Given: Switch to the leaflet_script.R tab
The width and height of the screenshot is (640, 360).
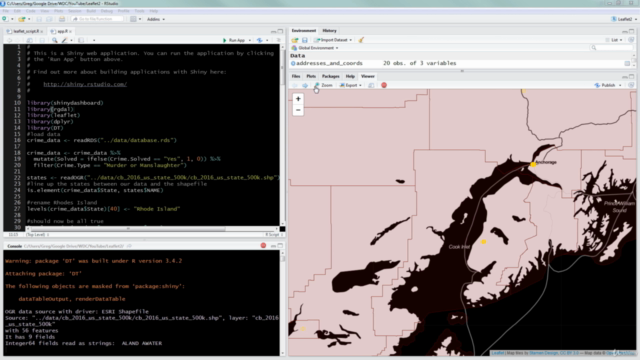Looking at the screenshot, I should coord(25,31).
